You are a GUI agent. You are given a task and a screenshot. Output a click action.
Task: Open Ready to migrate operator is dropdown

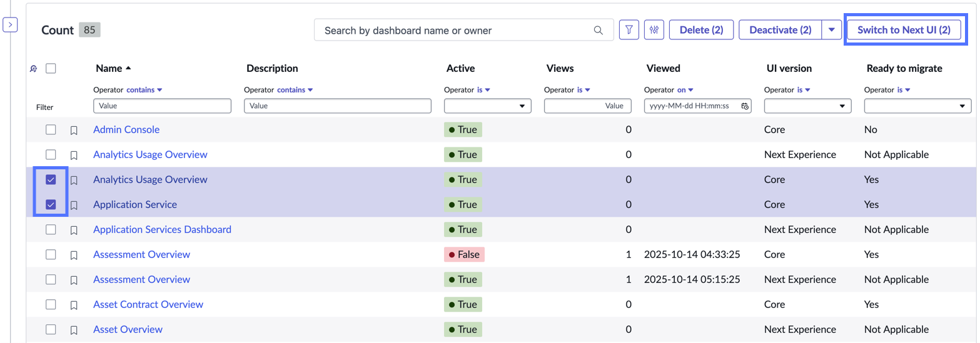(904, 90)
